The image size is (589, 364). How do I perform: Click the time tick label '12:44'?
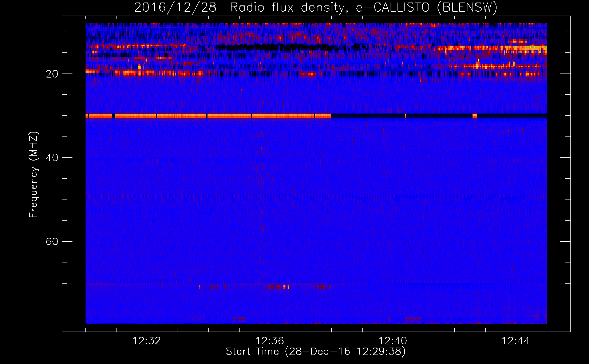pos(516,341)
